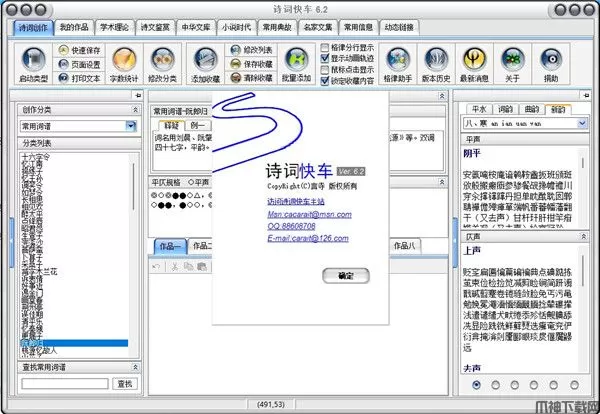Image resolution: width=600 pixels, height=414 pixels.
Task: Click the E-mail carait@126.com link
Action: [x=308, y=238]
